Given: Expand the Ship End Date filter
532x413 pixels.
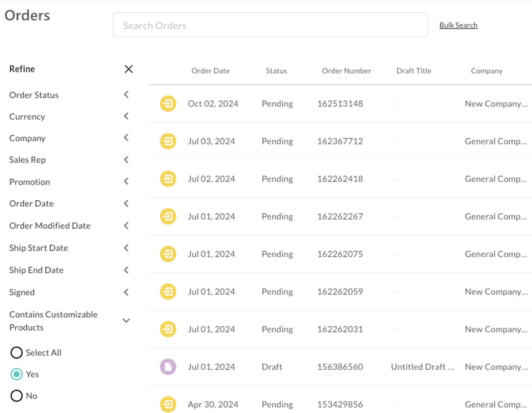Looking at the screenshot, I should tap(126, 270).
